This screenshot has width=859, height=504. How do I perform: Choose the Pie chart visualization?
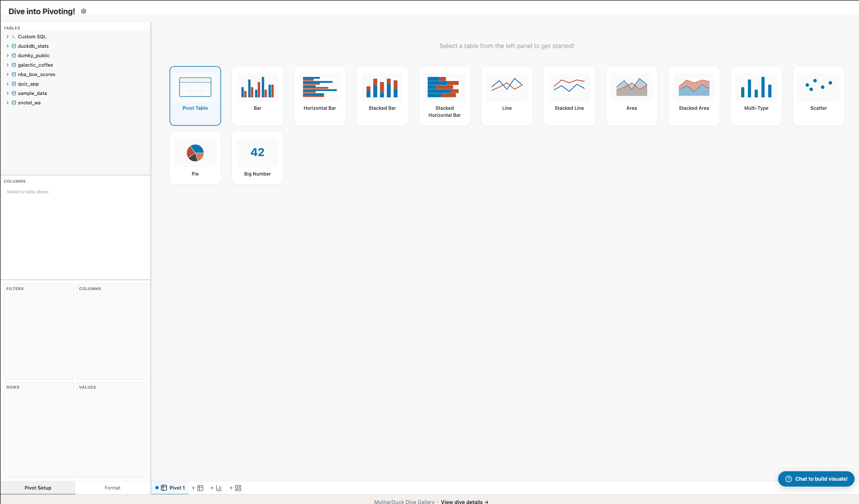(195, 157)
